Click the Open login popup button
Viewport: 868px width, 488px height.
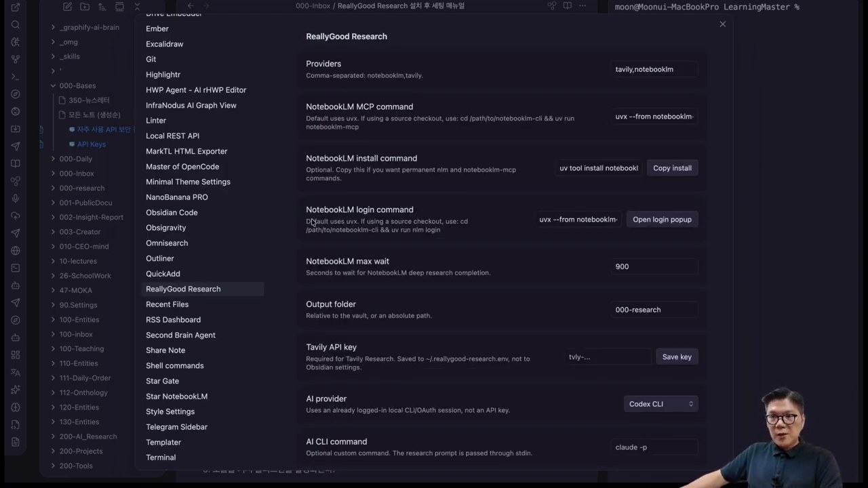coord(662,220)
